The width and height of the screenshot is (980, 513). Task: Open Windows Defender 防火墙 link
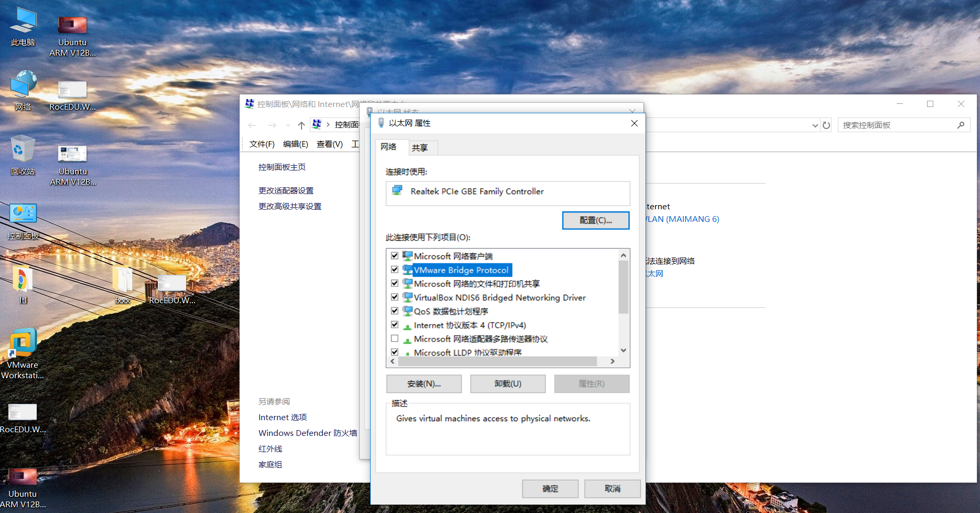308,433
